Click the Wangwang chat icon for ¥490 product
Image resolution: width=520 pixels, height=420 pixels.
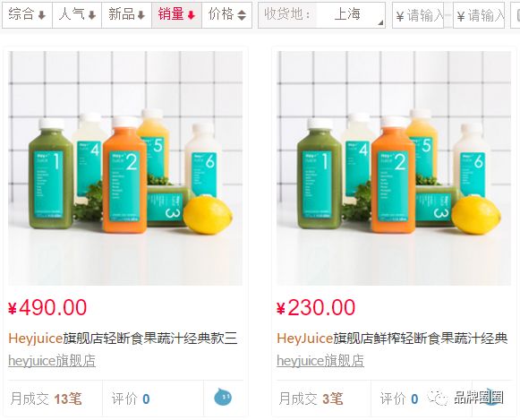[223, 397]
